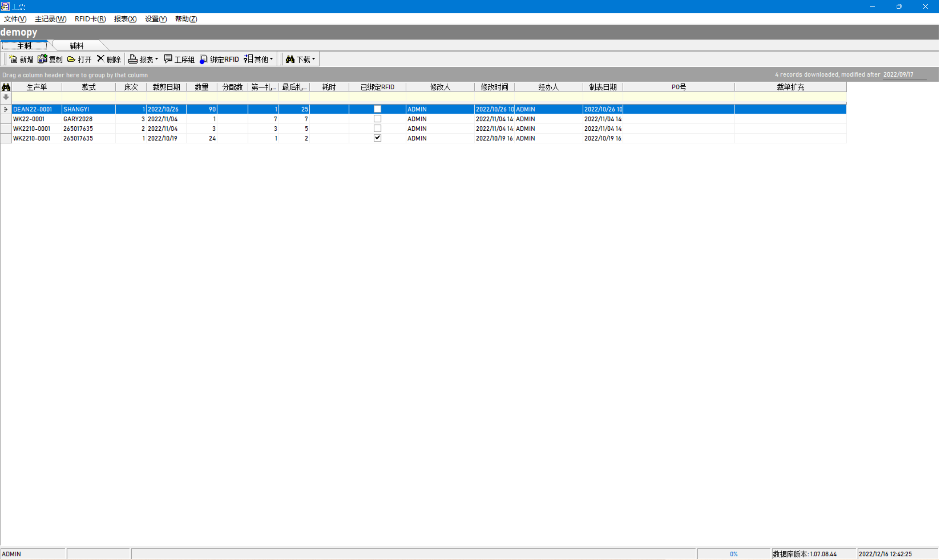This screenshot has width=939, height=560.
Task: Open the 其他 dropdown arrow in toolbar
Action: pos(271,59)
